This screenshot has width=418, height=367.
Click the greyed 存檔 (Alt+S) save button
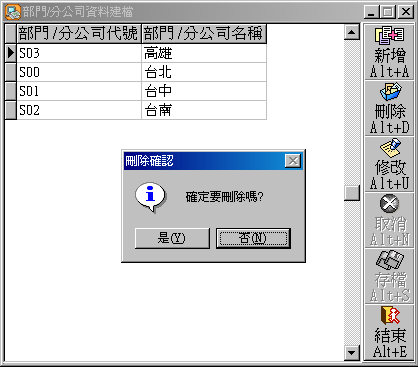[389, 276]
